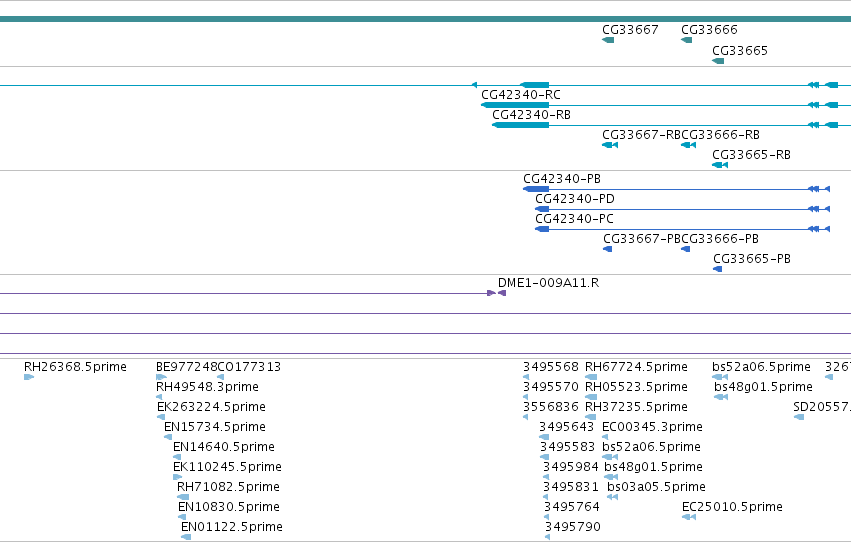Click EST label EC00345.3prime

(x=652, y=428)
